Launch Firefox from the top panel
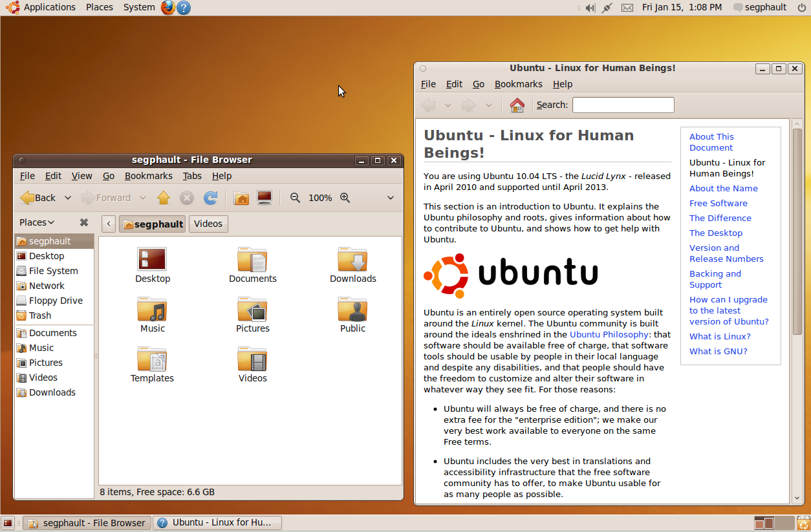The width and height of the screenshot is (811, 532). tap(168, 7)
